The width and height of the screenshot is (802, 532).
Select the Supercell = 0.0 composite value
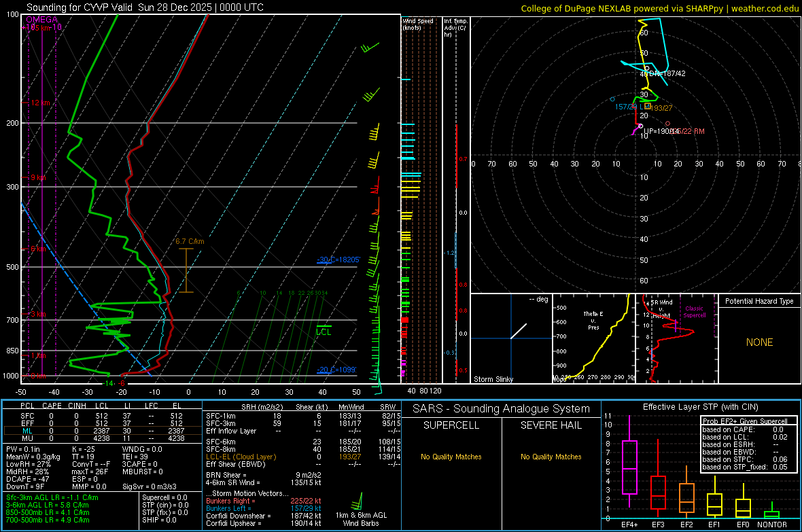point(164,498)
